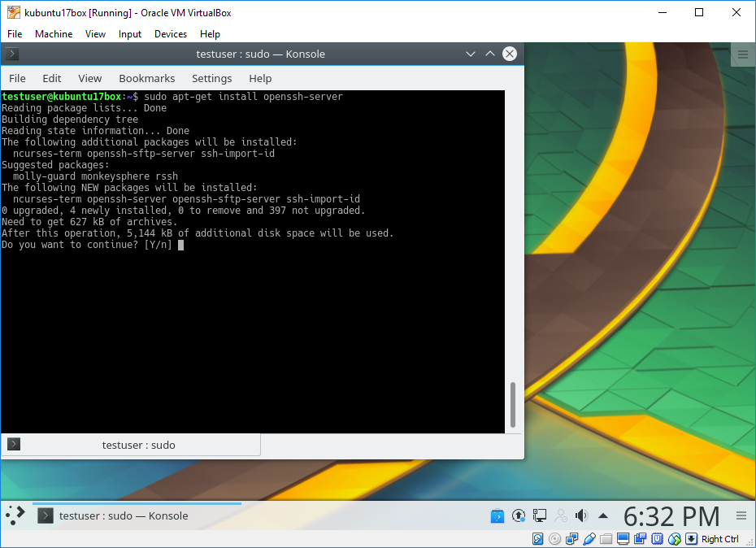
Task: Click the shared folders icon in the status bar
Action: click(606, 538)
